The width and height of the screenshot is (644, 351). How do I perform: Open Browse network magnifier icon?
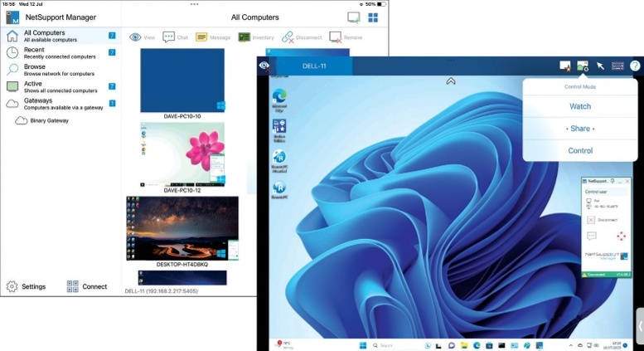(x=12, y=70)
